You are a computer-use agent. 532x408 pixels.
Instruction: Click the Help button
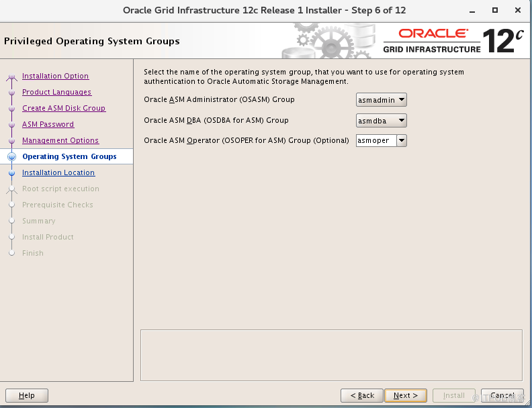(27, 395)
